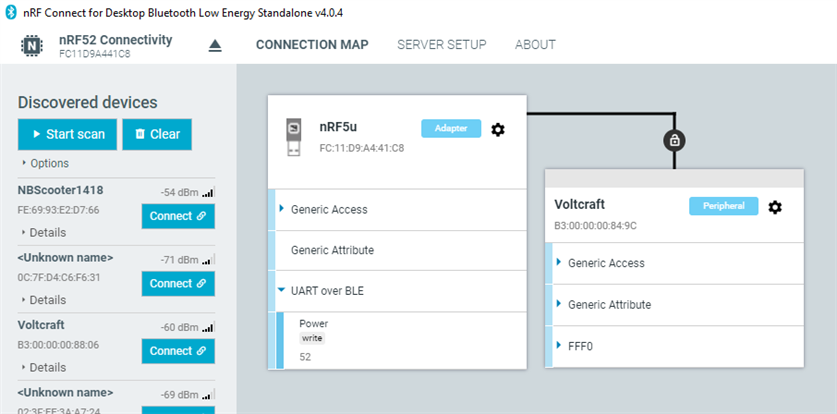Click the nRF52 Connectivity device chip icon

pos(31,45)
